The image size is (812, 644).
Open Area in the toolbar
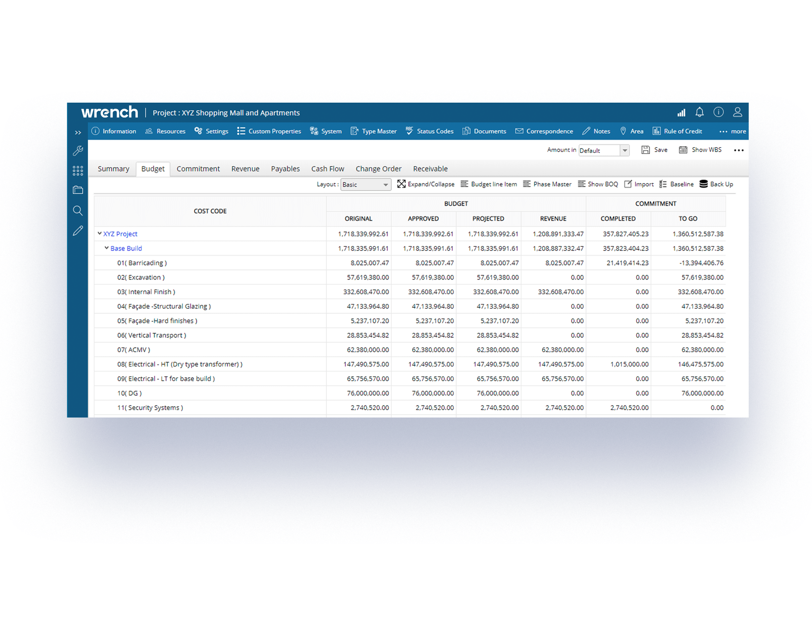click(x=631, y=131)
